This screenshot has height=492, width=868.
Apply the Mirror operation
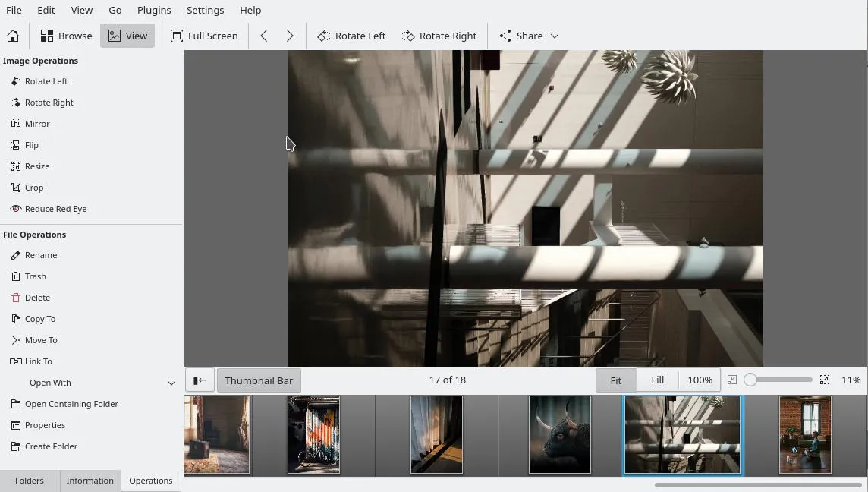[37, 124]
